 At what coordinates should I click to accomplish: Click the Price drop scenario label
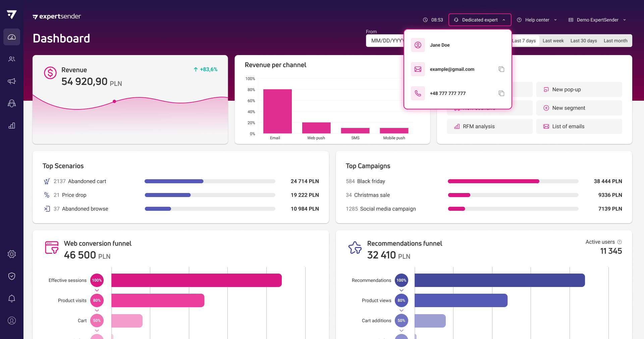coord(74,195)
